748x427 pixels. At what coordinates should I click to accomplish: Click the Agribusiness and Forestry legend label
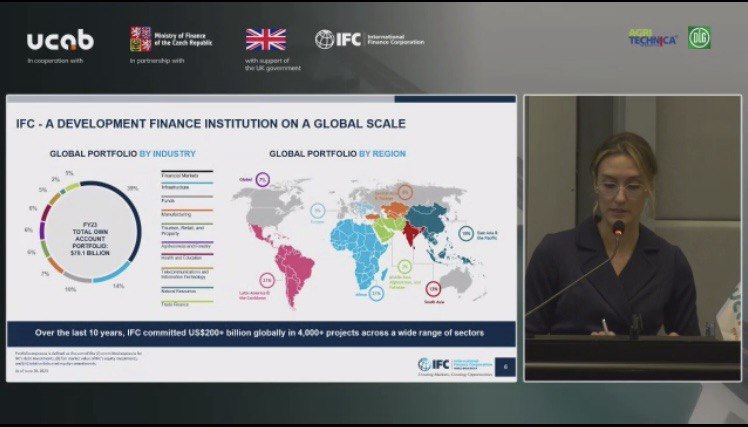(x=186, y=246)
